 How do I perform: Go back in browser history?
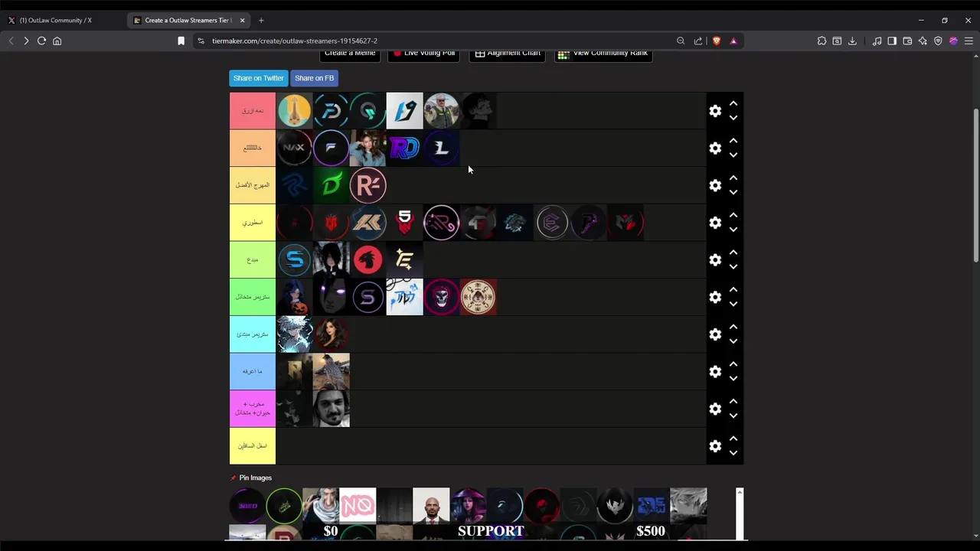point(11,41)
